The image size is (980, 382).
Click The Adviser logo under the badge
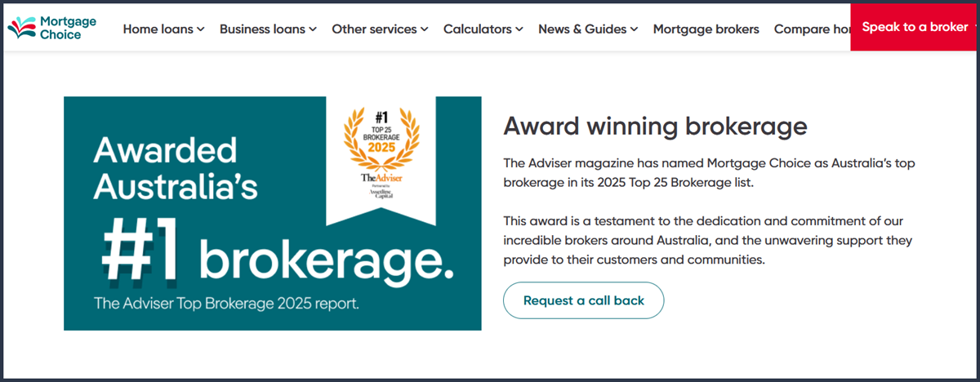coord(381,177)
